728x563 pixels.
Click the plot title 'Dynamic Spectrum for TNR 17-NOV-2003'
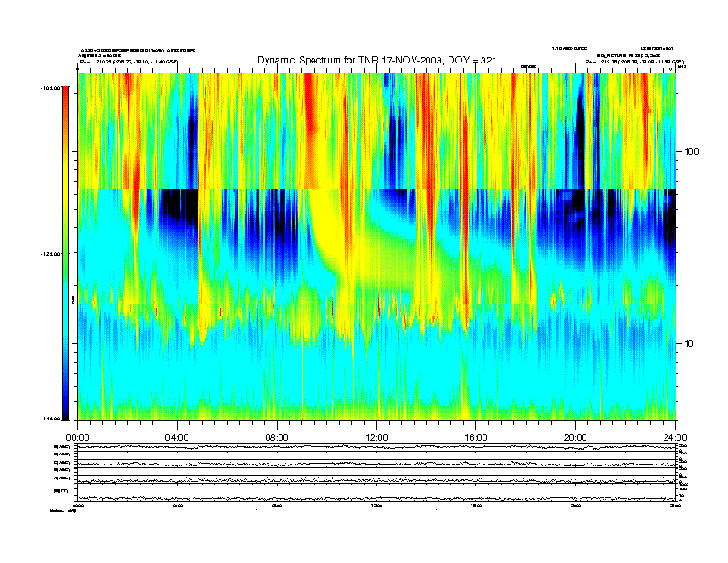pos(377,60)
